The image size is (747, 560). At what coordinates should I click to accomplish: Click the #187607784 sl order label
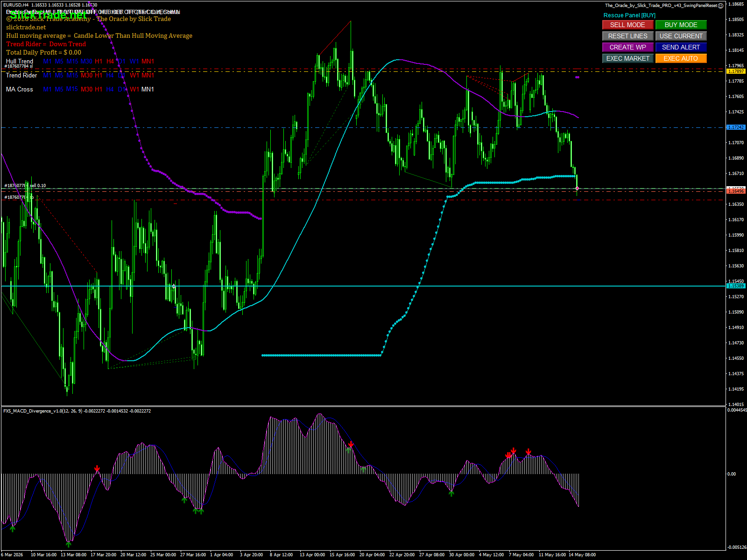(19, 66)
